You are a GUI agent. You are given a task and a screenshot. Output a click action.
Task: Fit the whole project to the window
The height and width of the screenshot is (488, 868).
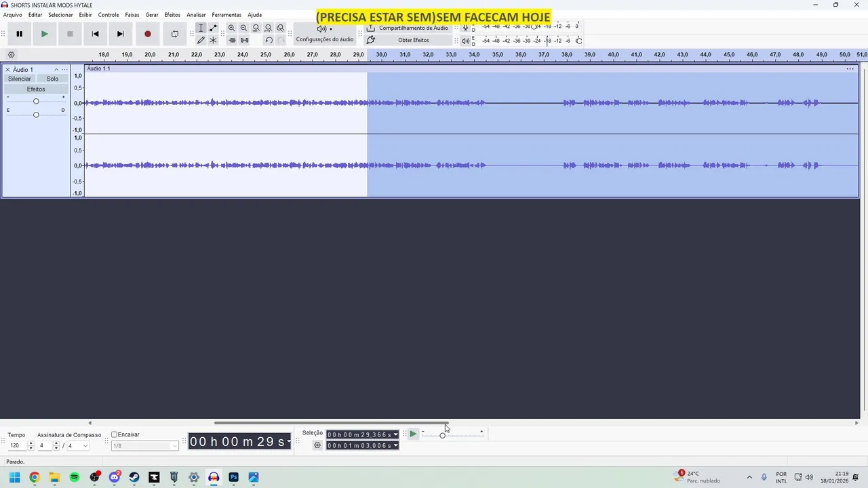pos(269,28)
